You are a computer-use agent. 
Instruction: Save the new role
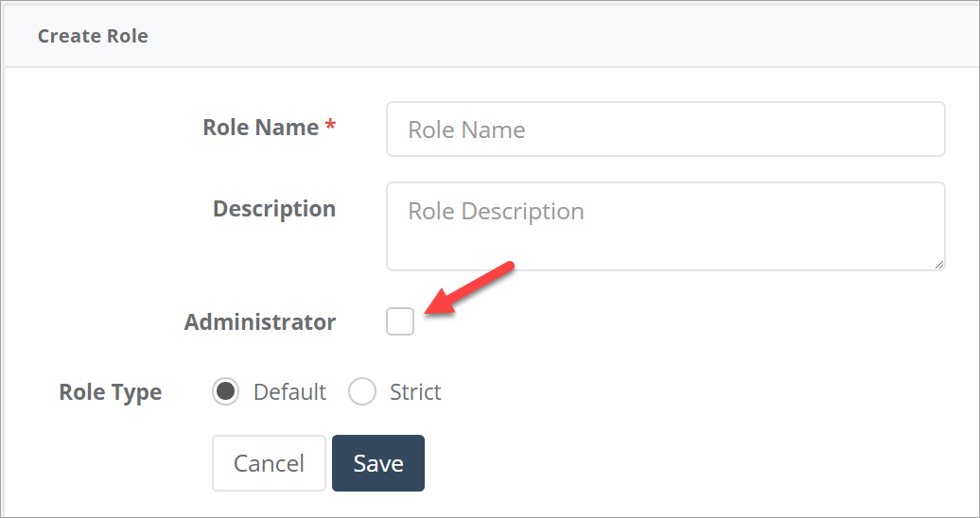[x=377, y=463]
